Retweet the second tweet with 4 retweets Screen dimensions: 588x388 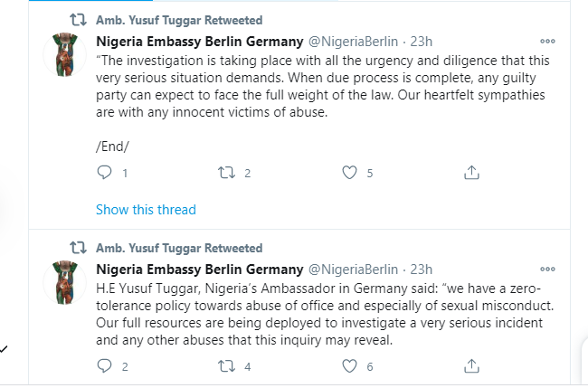click(x=226, y=366)
